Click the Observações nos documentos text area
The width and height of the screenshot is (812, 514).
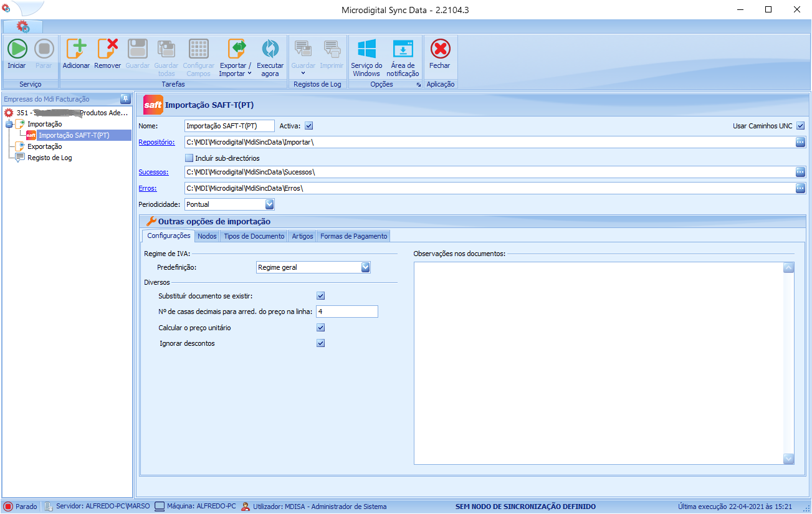point(598,363)
